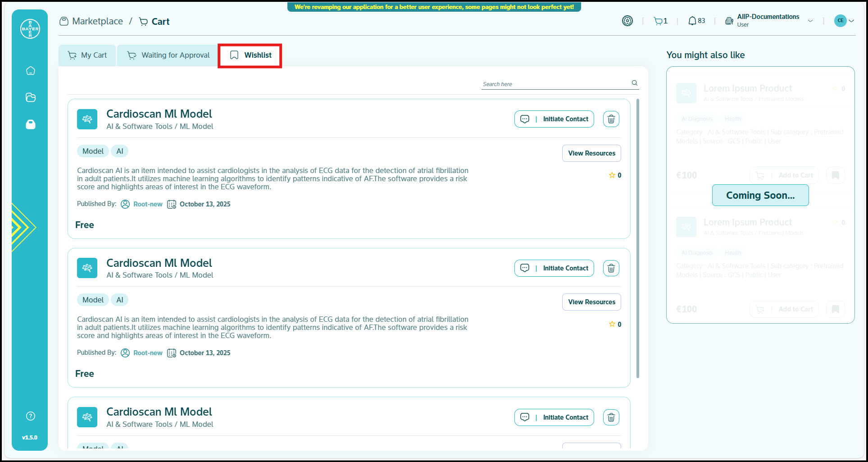Click into the Search here field
This screenshot has width=868, height=462.
coord(555,84)
